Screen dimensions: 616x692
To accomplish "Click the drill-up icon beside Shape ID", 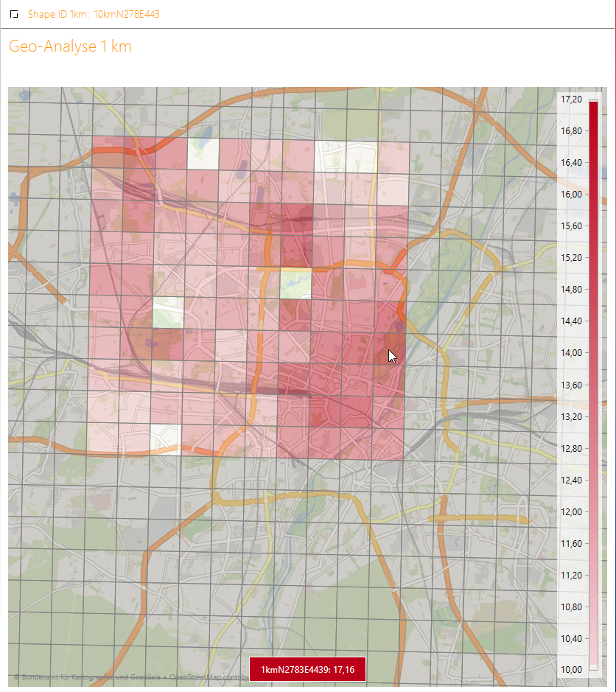I will (14, 15).
